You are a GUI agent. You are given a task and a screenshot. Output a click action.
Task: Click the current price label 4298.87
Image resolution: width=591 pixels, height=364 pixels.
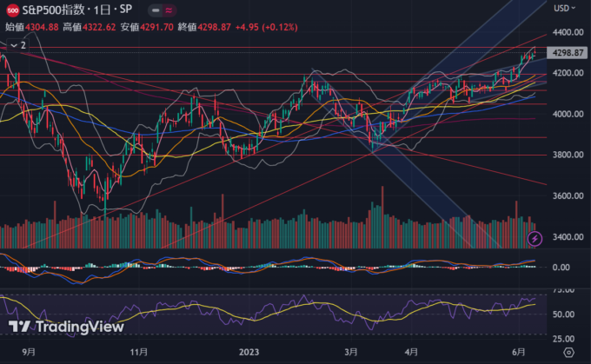click(x=567, y=53)
